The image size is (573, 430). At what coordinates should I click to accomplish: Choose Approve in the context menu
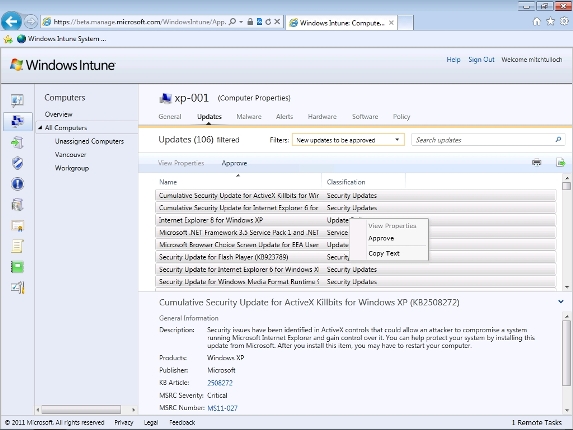(x=381, y=238)
